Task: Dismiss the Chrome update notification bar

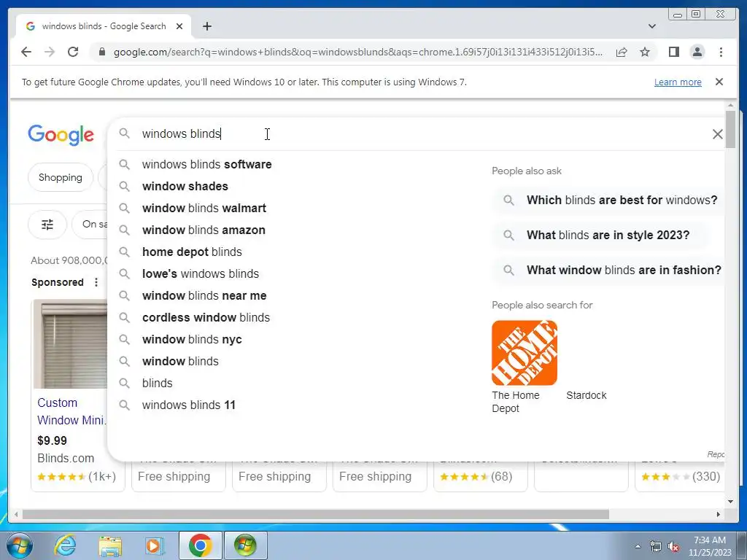Action: point(719,82)
